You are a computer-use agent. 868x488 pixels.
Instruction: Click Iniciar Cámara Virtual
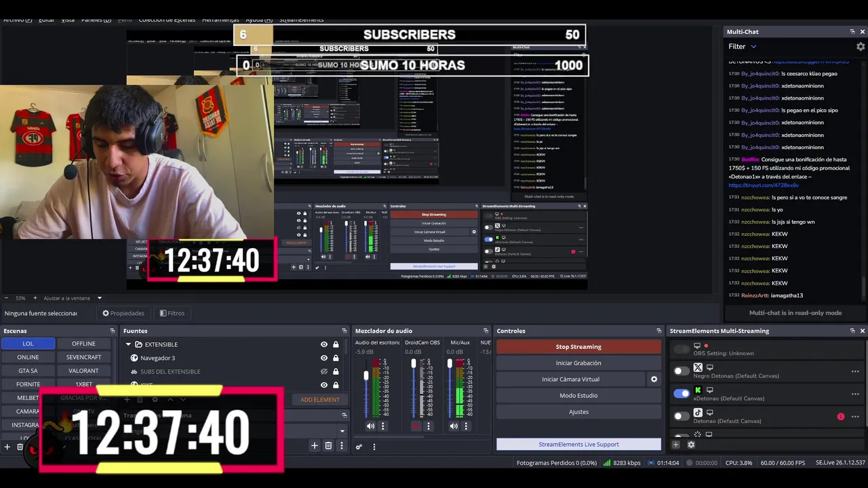point(570,380)
